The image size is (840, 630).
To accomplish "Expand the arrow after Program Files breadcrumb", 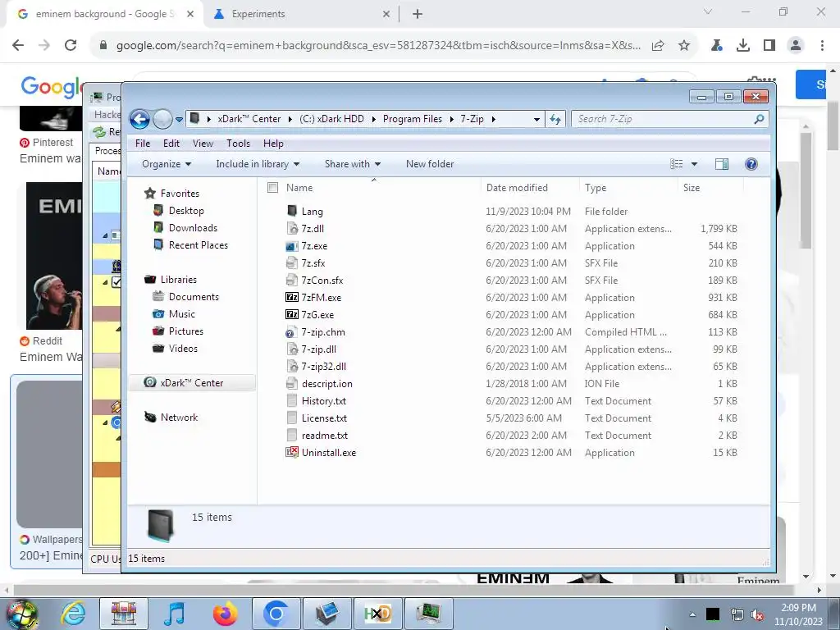I will coord(452,120).
